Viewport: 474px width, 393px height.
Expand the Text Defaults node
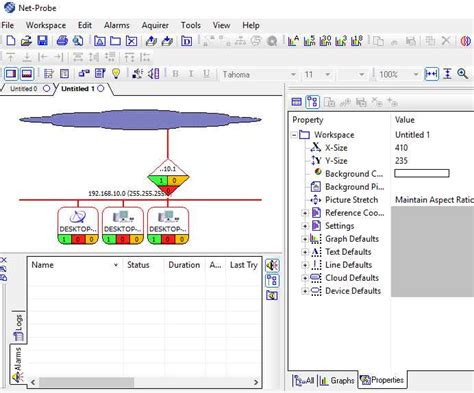(305, 252)
